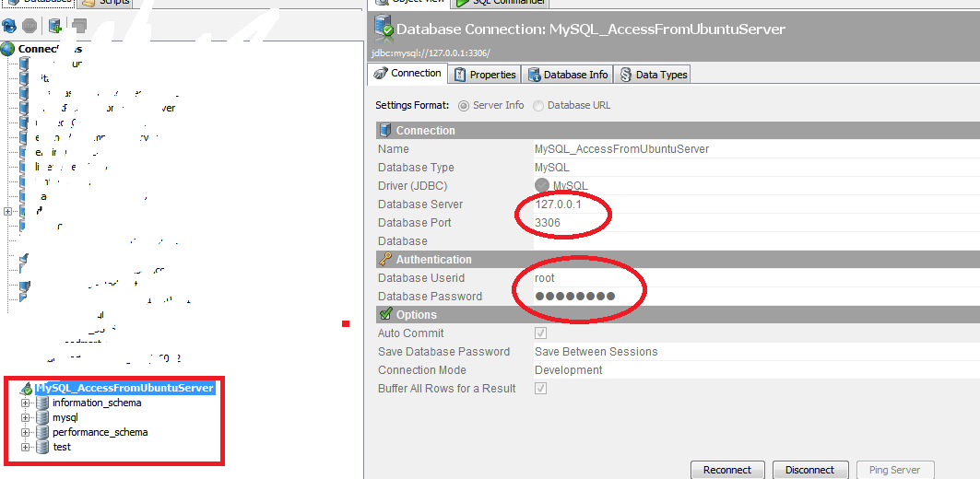The height and width of the screenshot is (479, 980).
Task: Toggle the Auto Commit checkbox
Action: coord(540,333)
